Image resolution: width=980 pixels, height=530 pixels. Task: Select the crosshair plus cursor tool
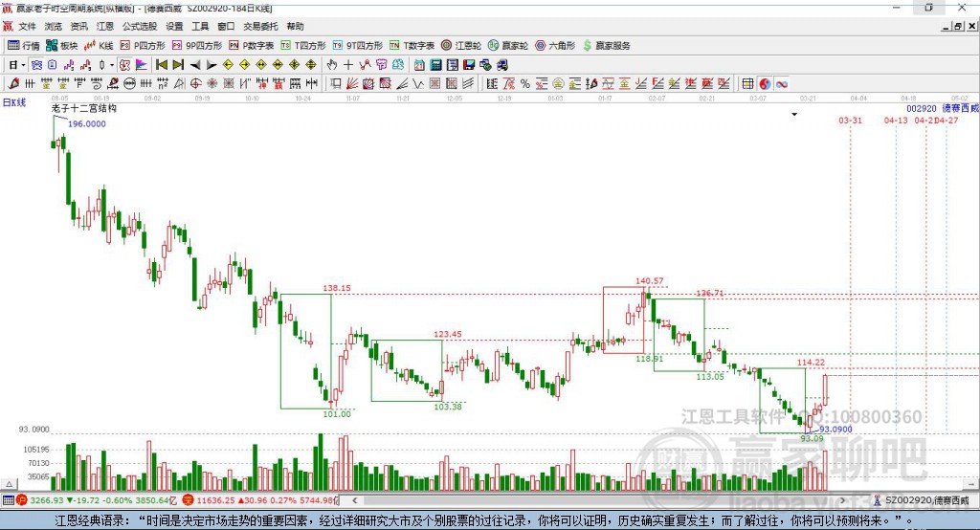coord(348,65)
